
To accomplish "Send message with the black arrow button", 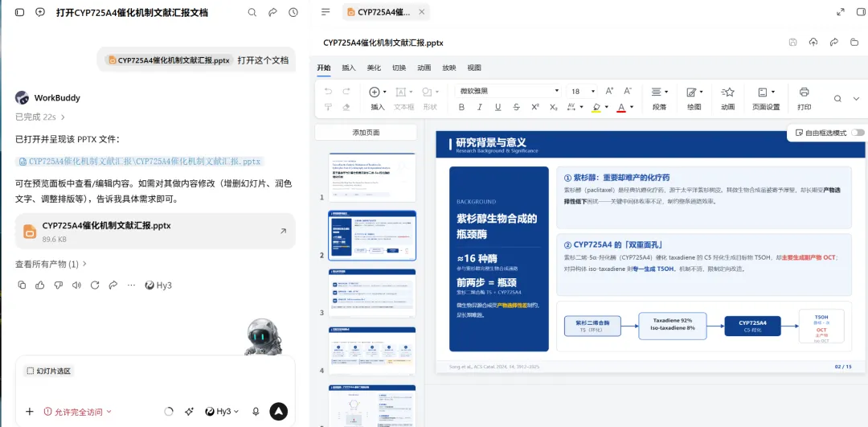I will (279, 411).
